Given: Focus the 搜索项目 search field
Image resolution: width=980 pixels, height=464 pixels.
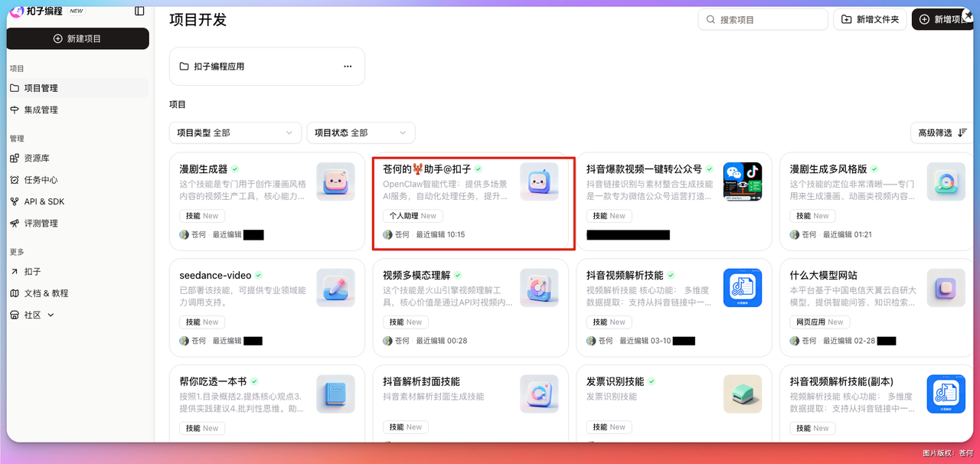Looking at the screenshot, I should click(763, 19).
